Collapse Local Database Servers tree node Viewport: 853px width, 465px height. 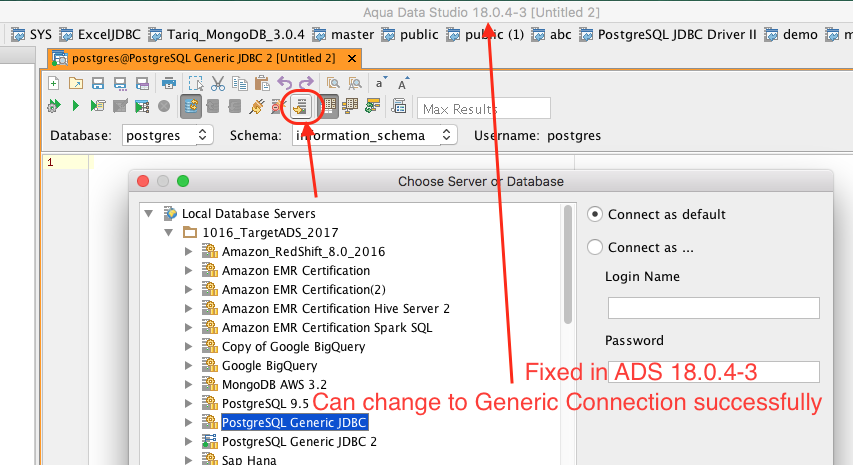coord(149,214)
